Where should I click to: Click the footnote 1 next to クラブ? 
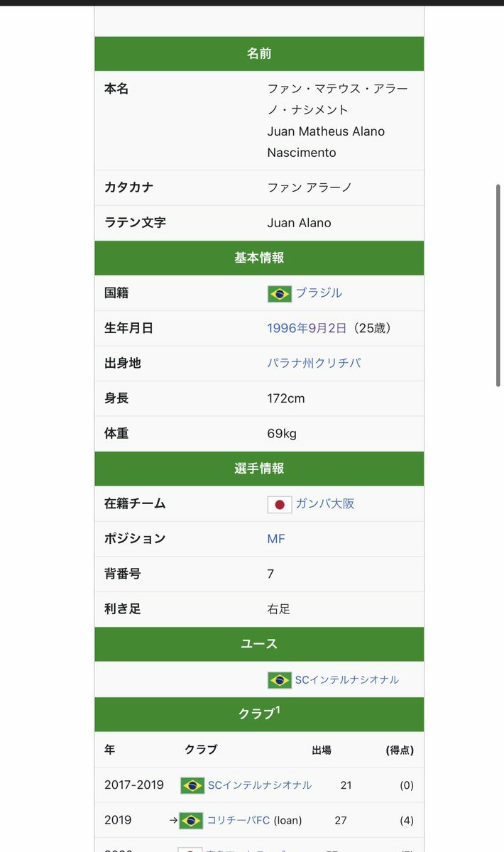278,709
